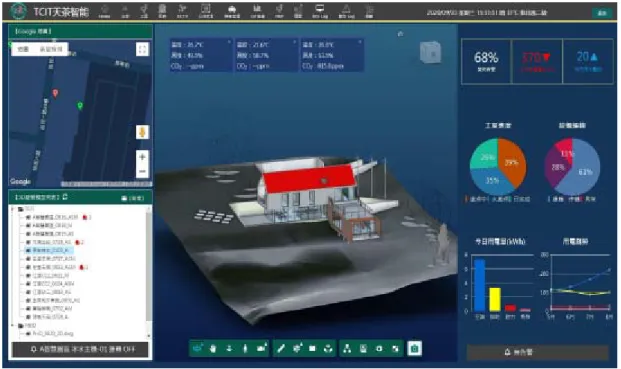Click the yellow bar in electricity chart
The image size is (621, 369).
click(x=495, y=299)
